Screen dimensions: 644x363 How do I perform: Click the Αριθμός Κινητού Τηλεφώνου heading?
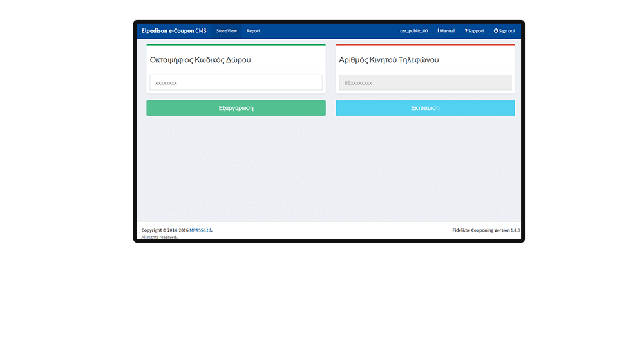388,60
